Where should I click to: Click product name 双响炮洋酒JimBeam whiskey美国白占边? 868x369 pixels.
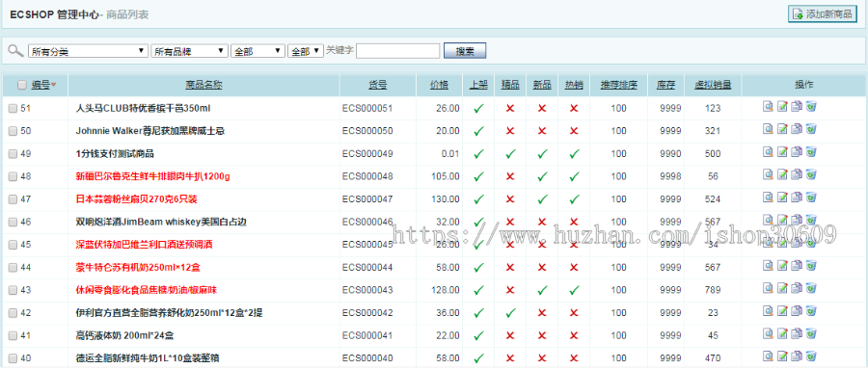(161, 222)
